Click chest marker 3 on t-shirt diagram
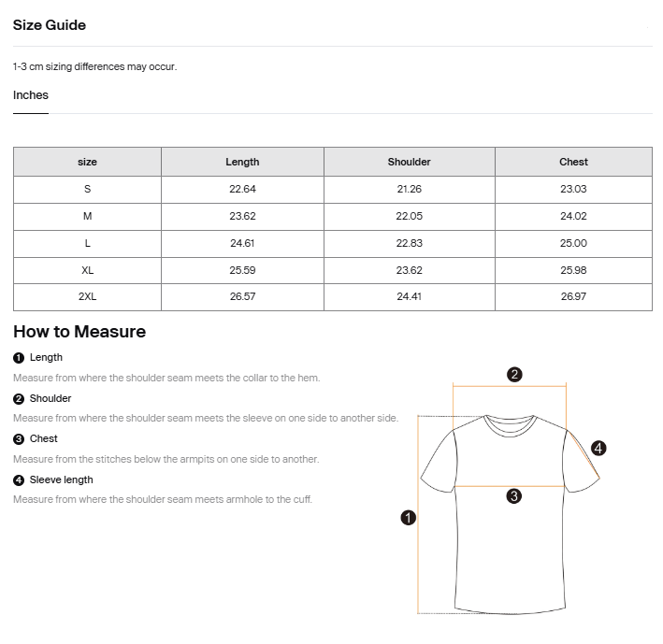 click(513, 496)
